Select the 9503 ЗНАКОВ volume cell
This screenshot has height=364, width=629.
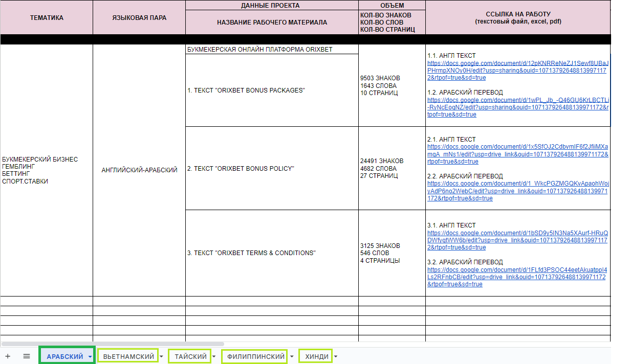392,86
